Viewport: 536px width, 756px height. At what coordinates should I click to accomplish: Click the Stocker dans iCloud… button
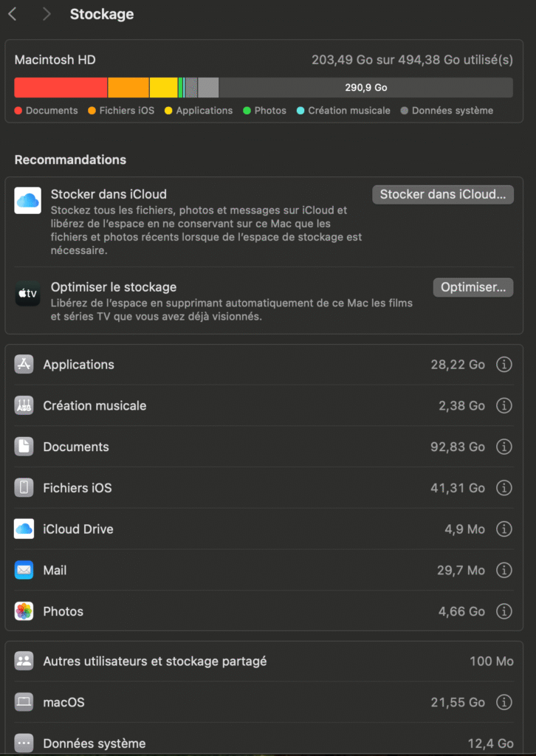(443, 195)
